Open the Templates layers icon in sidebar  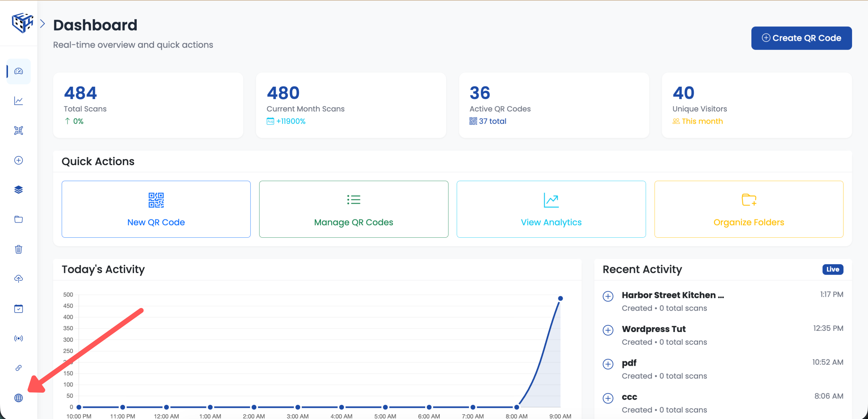[x=19, y=189]
